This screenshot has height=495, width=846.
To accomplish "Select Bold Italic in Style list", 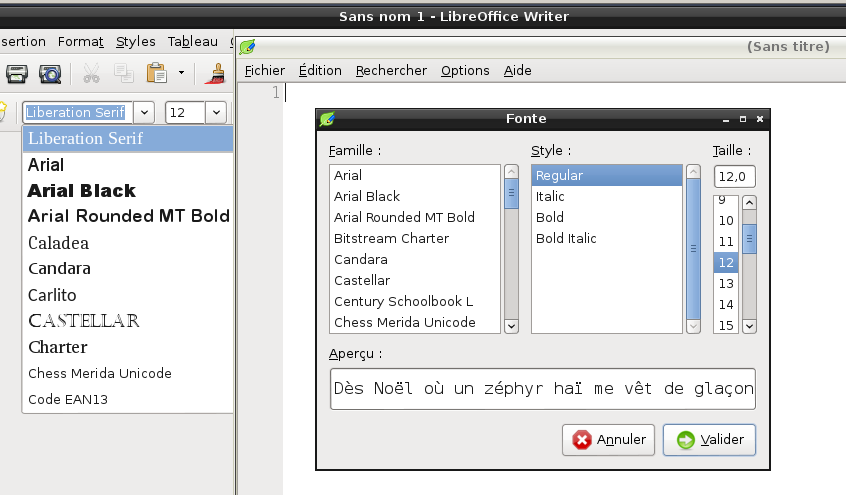I will 607,239.
